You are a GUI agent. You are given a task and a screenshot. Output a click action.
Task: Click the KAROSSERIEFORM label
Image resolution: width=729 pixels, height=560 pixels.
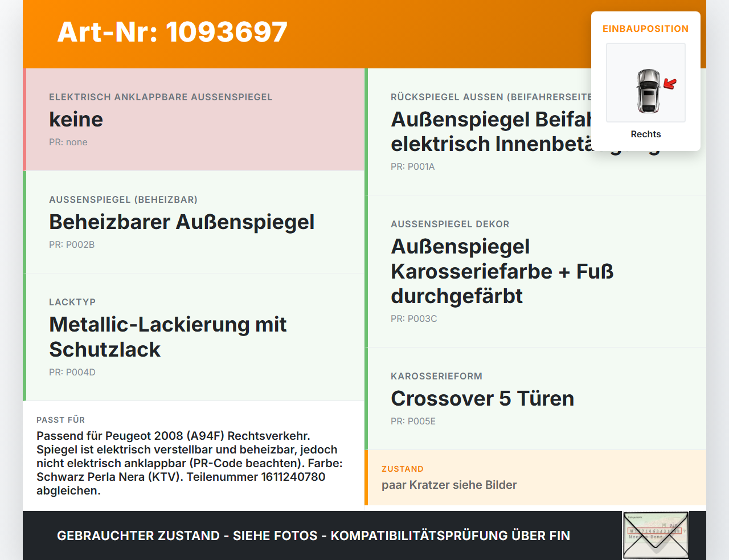436,376
